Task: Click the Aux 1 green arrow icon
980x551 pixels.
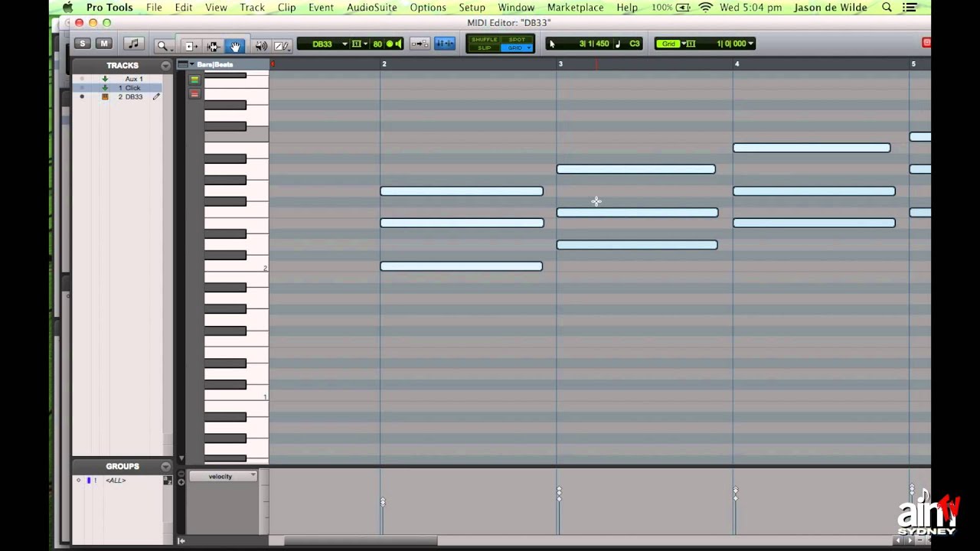Action: [x=105, y=79]
